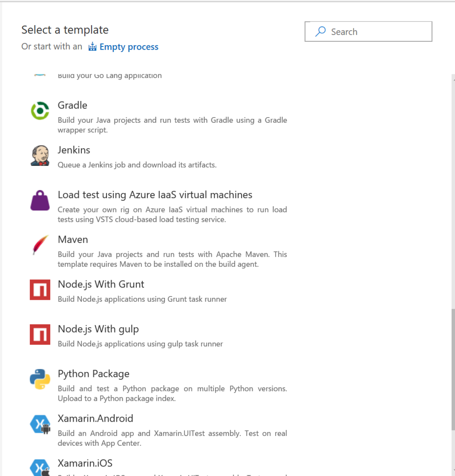The height and width of the screenshot is (476, 455).
Task: Click 'using gulp task runner' description
Action: tap(140, 344)
